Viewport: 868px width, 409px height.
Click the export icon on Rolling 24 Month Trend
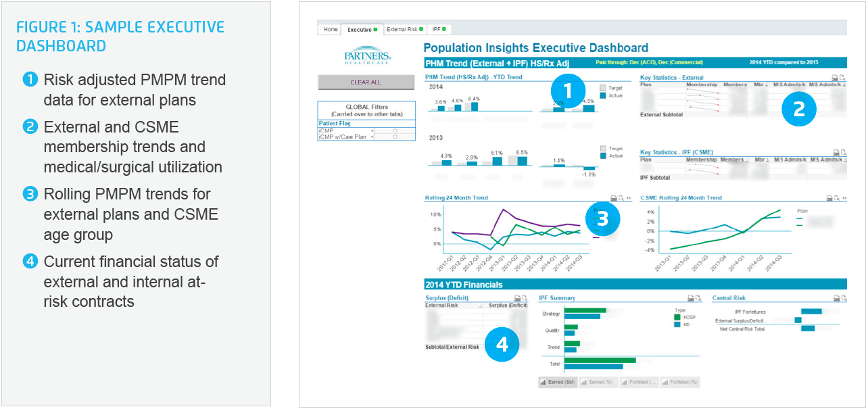620,198
